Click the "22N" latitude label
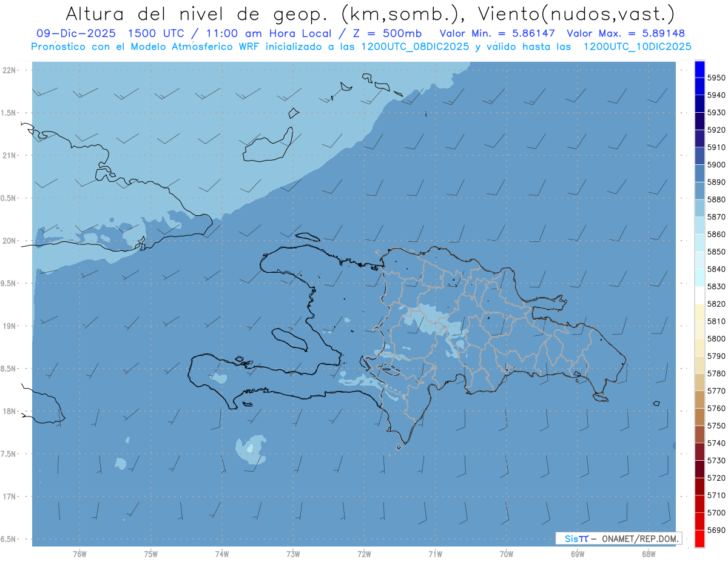728x562 pixels. tap(9, 70)
